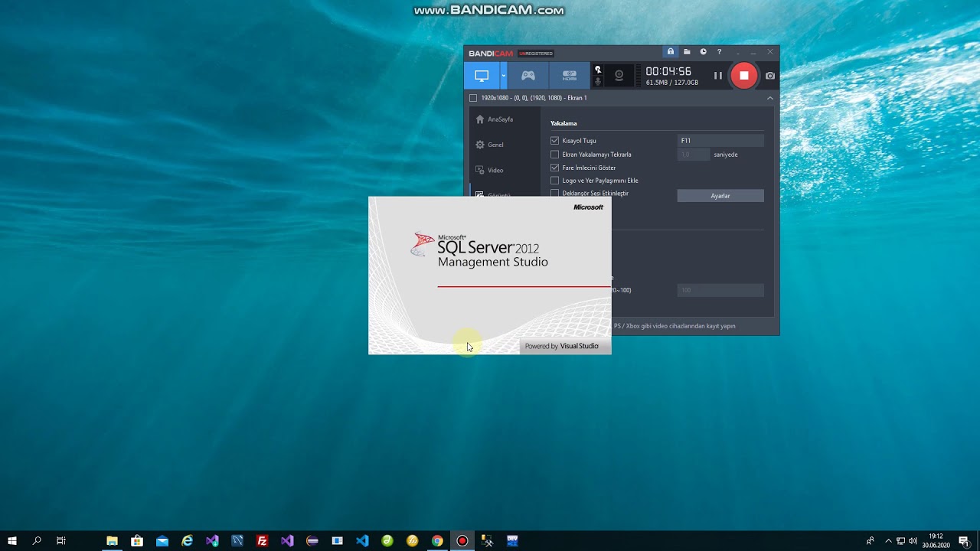This screenshot has height=551, width=980.
Task: Open the Windows Start menu
Action: 12,540
